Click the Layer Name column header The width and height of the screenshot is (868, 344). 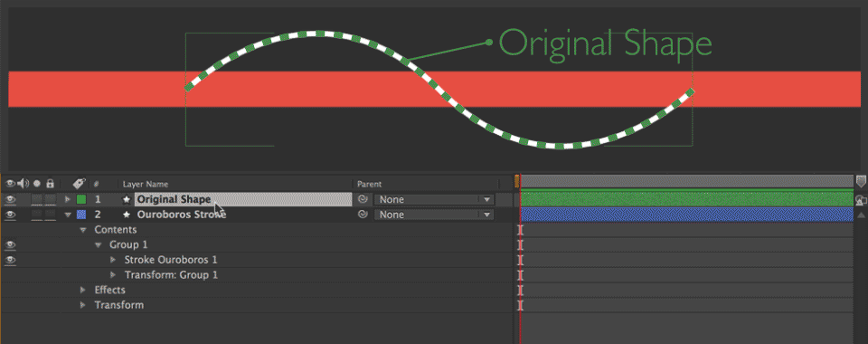146,184
